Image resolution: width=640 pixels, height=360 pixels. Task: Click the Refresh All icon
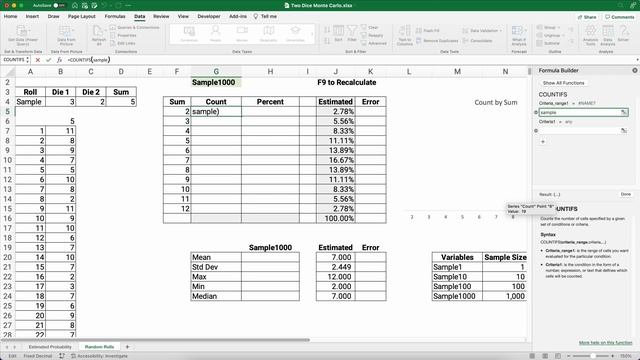tap(98, 31)
